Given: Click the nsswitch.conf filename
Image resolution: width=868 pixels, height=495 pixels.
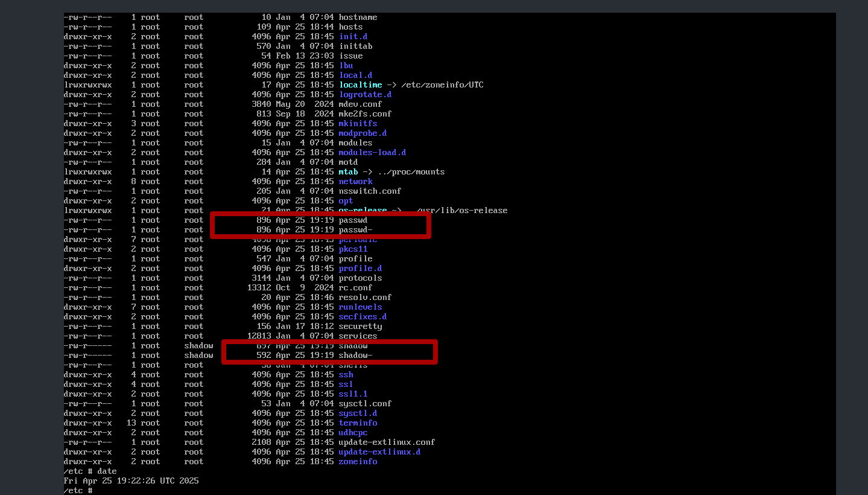Looking at the screenshot, I should [x=370, y=191].
